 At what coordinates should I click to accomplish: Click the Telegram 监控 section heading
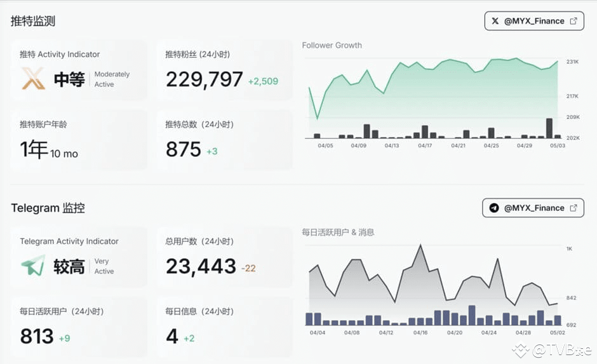(x=48, y=208)
